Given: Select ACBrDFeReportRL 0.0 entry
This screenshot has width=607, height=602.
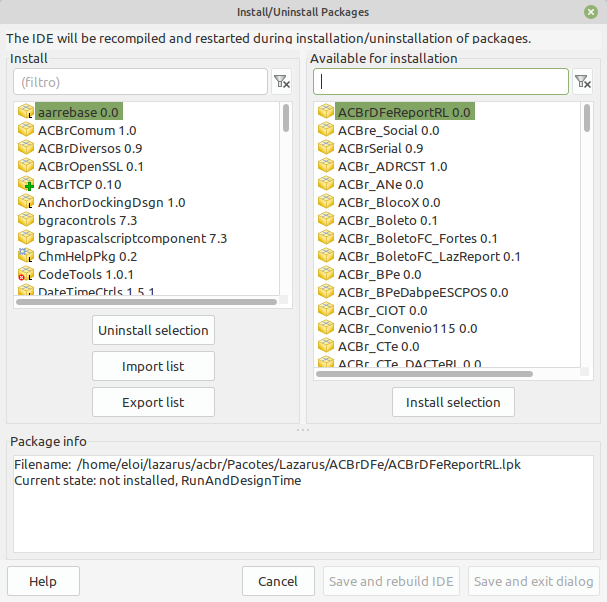Looking at the screenshot, I should click(405, 112).
